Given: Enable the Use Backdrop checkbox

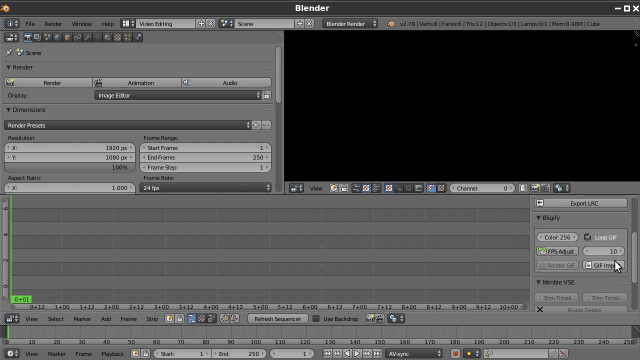Looking at the screenshot, I should pos(316,318).
